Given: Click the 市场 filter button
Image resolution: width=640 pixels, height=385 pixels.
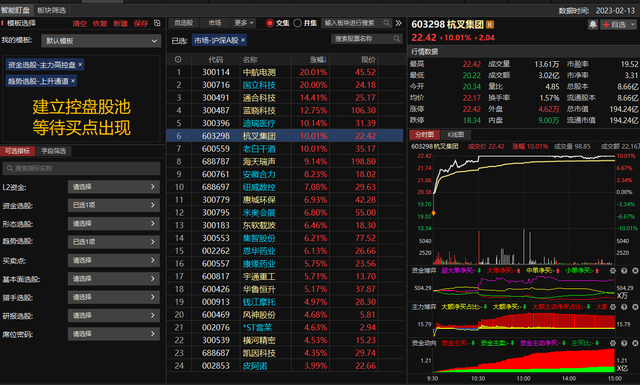Looking at the screenshot, I should 215,23.
